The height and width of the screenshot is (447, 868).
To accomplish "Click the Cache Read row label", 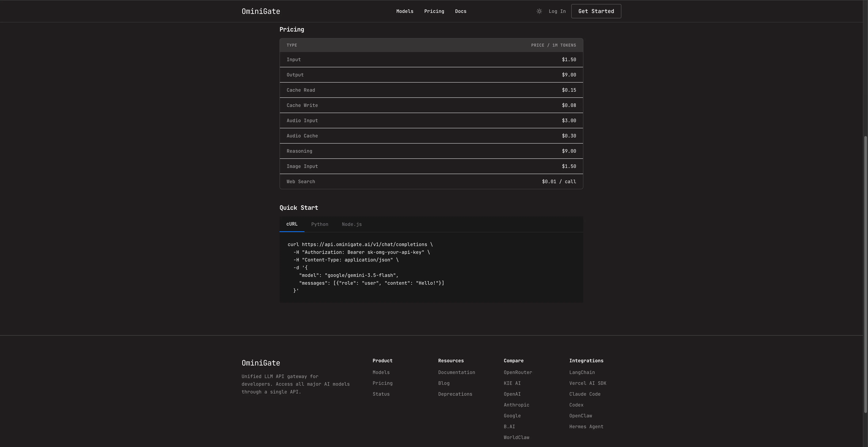I will [301, 90].
